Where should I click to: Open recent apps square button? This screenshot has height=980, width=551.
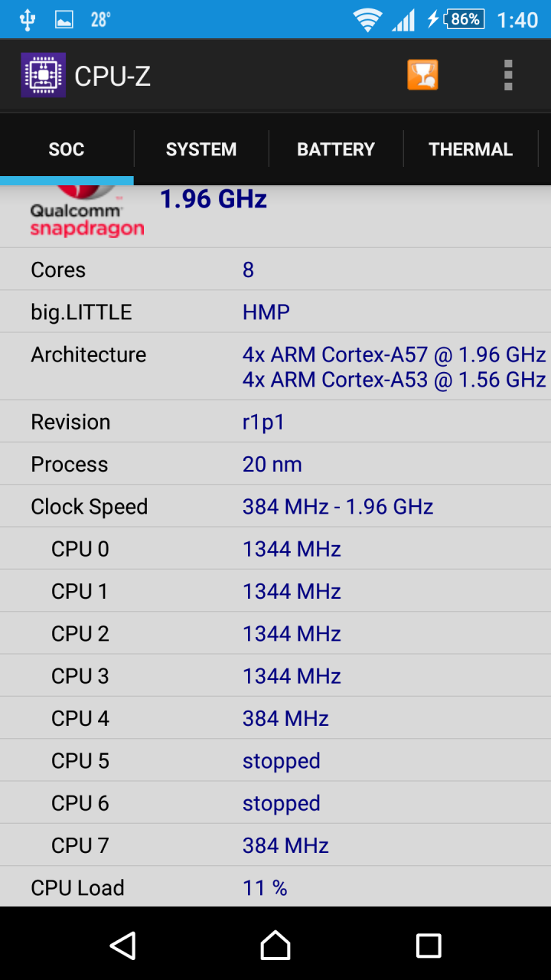[429, 946]
